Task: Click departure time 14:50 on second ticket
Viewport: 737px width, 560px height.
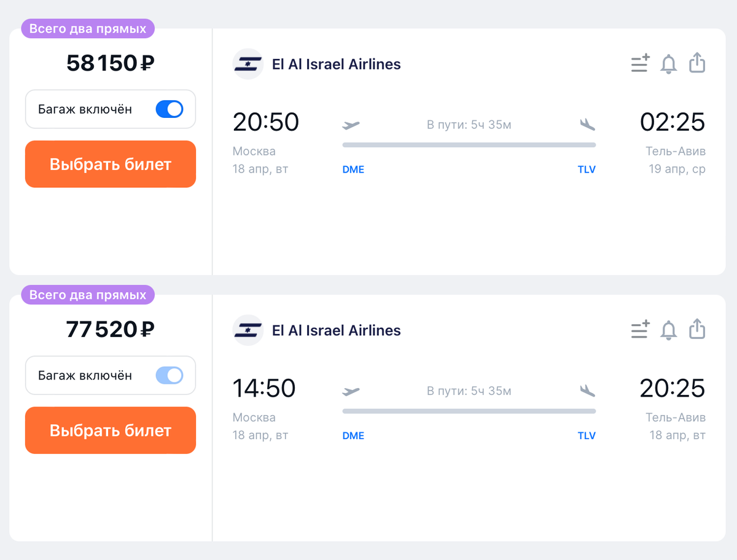Action: click(264, 388)
